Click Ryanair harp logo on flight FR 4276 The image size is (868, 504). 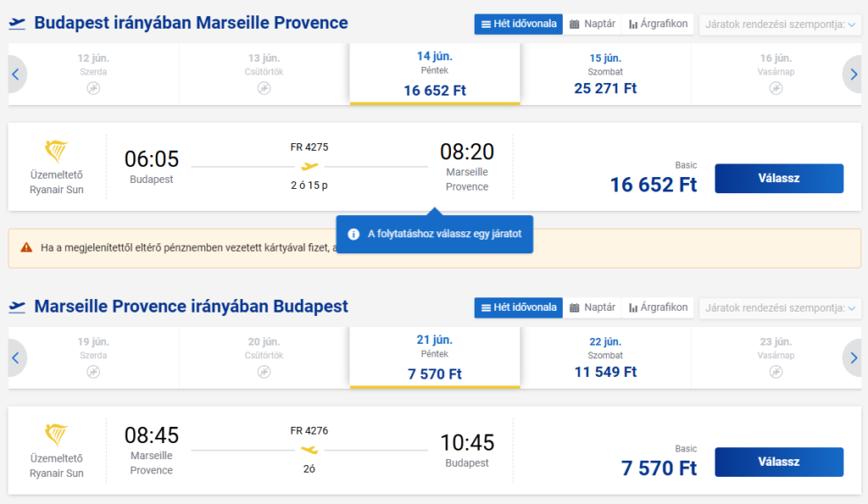pos(57,435)
